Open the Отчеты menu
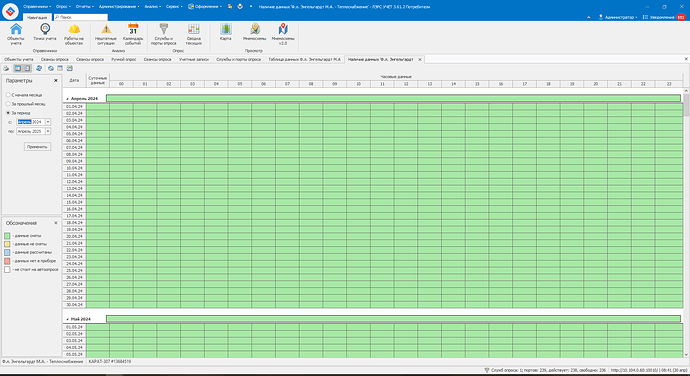The image size is (690, 376). 84,7
